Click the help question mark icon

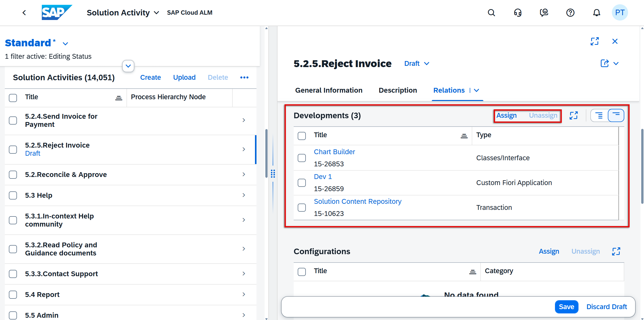click(570, 13)
